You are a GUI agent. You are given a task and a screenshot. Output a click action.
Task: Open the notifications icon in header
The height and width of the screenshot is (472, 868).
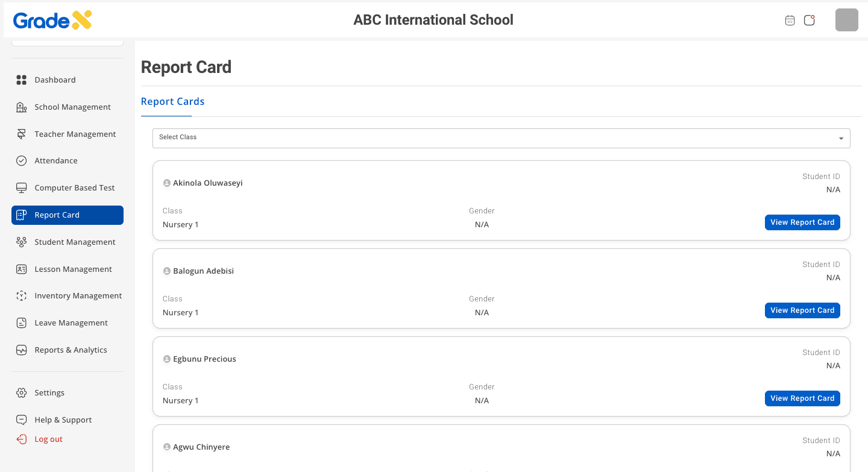pyautogui.click(x=810, y=20)
